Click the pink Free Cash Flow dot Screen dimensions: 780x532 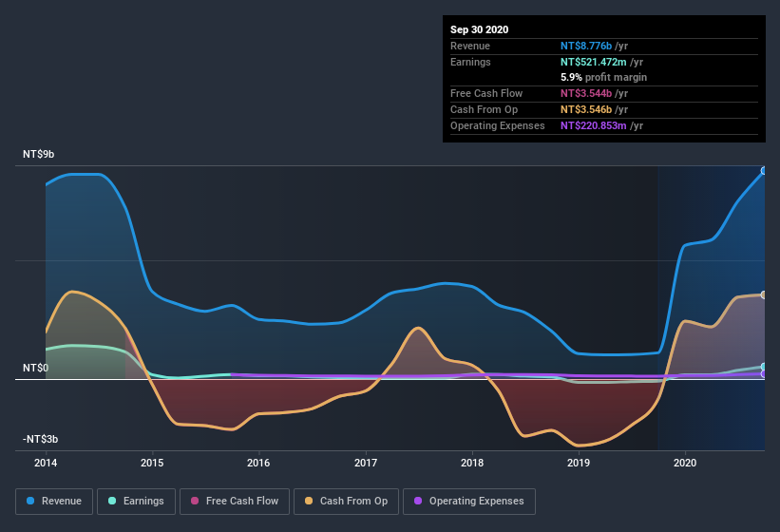pyautogui.click(x=195, y=501)
